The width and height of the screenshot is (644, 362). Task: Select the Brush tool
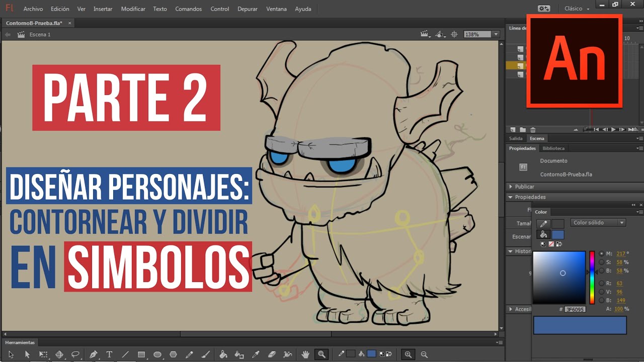205,354
